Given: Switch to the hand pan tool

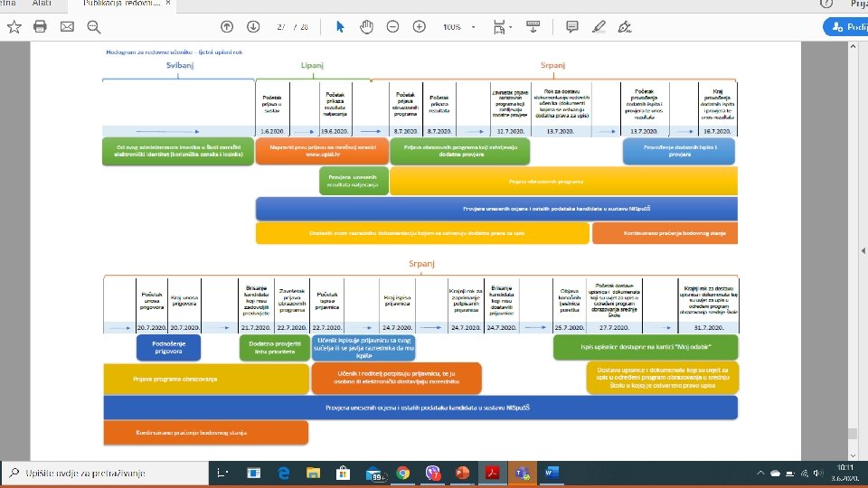Looking at the screenshot, I should click(x=366, y=26).
